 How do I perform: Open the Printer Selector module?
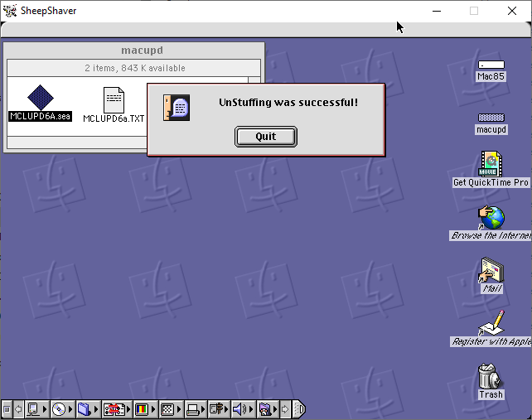196,409
